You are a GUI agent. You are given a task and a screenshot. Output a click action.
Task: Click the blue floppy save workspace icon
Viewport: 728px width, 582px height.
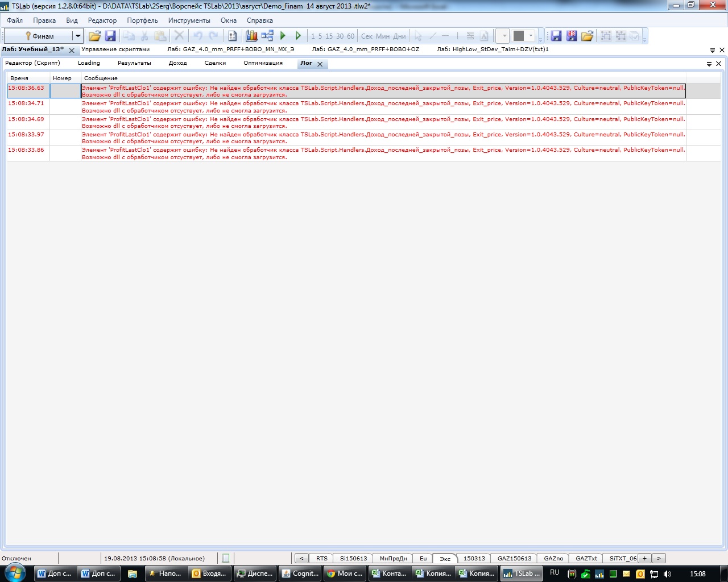(556, 36)
